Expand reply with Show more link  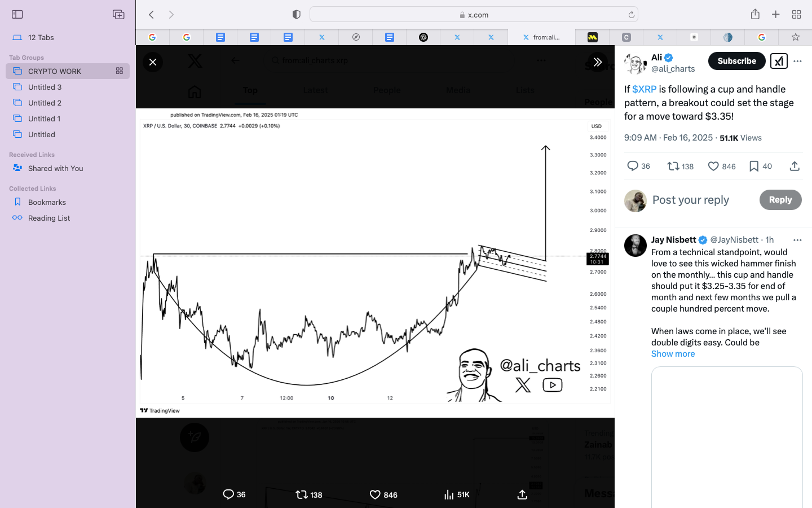(x=673, y=354)
